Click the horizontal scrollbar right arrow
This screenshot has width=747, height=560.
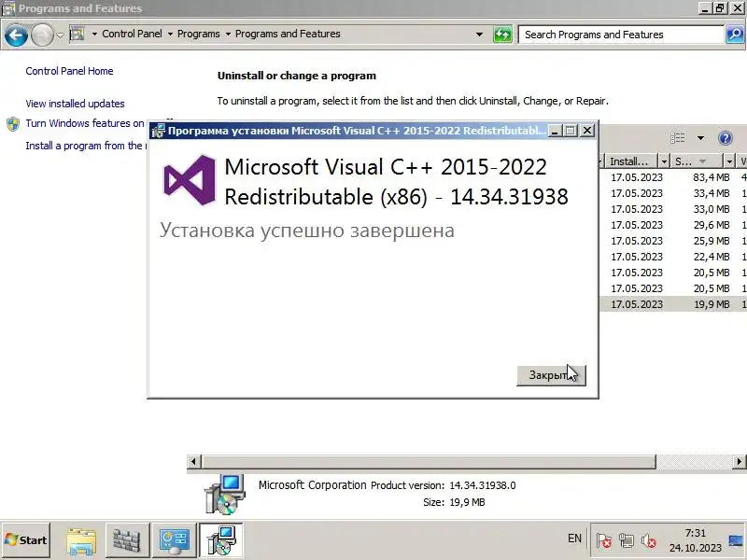pyautogui.click(x=740, y=461)
